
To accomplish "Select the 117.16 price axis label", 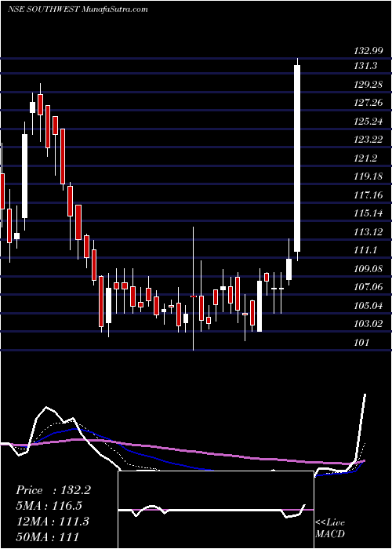I will [368, 195].
